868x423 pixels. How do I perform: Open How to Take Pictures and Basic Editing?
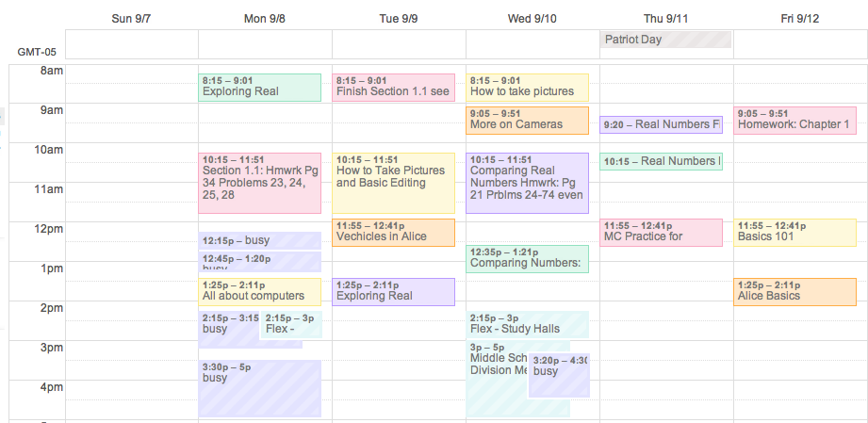pos(394,184)
